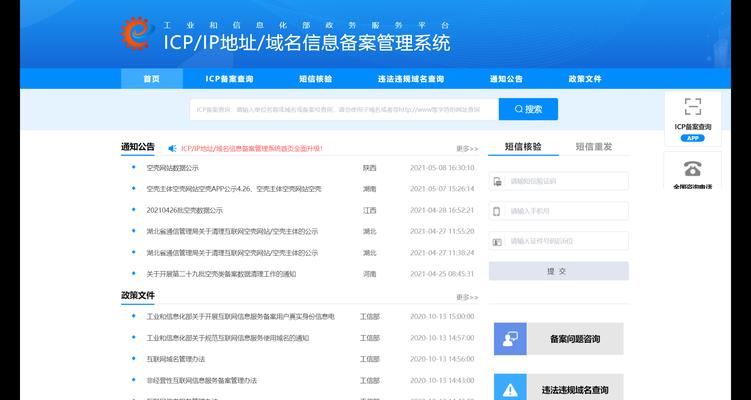The image size is (751, 400).
Task: Open ICP备案查询 in the navigation bar
Action: point(229,79)
